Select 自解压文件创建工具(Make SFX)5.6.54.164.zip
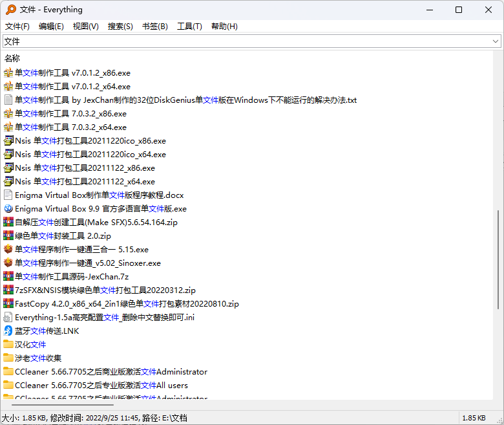Screen dimensions: 504x425 pyautogui.click(x=96, y=222)
